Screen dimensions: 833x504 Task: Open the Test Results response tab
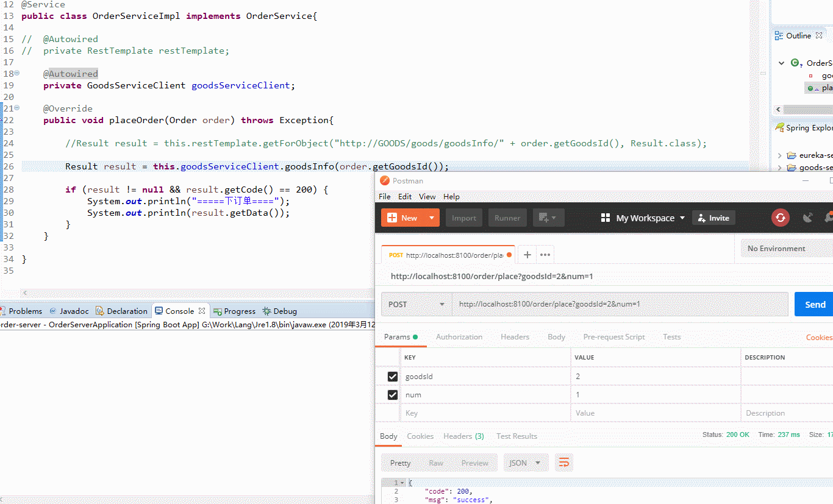[x=517, y=436]
